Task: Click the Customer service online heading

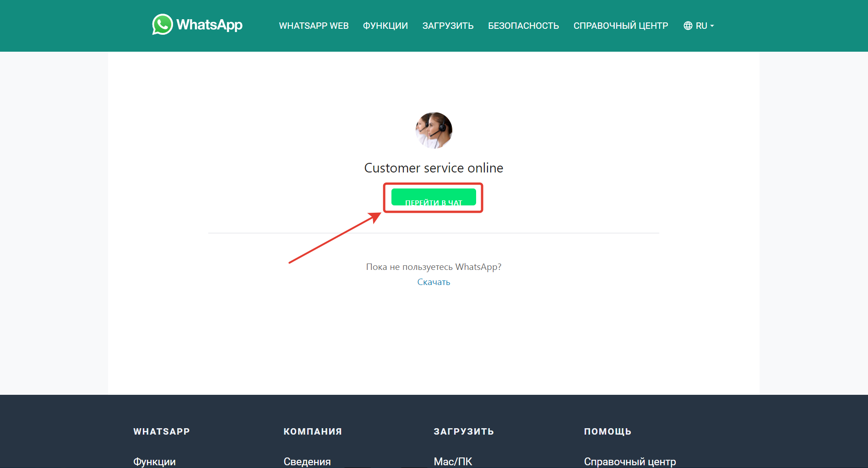Action: tap(434, 168)
